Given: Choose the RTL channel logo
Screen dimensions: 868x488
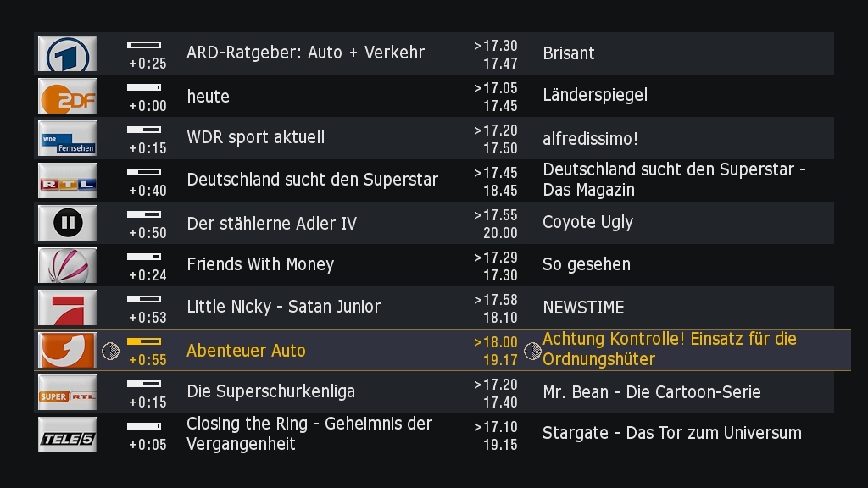Looking at the screenshot, I should [x=68, y=180].
